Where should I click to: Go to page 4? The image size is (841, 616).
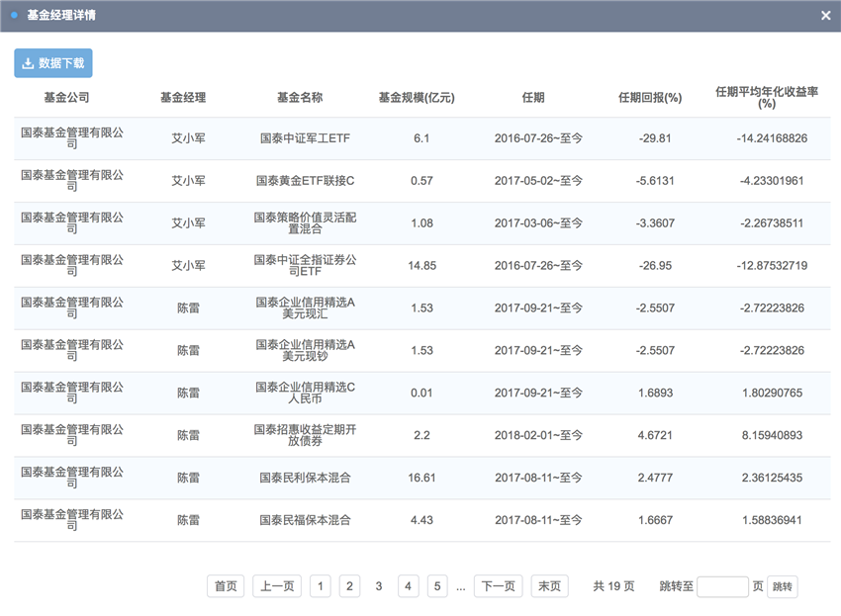[409, 586]
